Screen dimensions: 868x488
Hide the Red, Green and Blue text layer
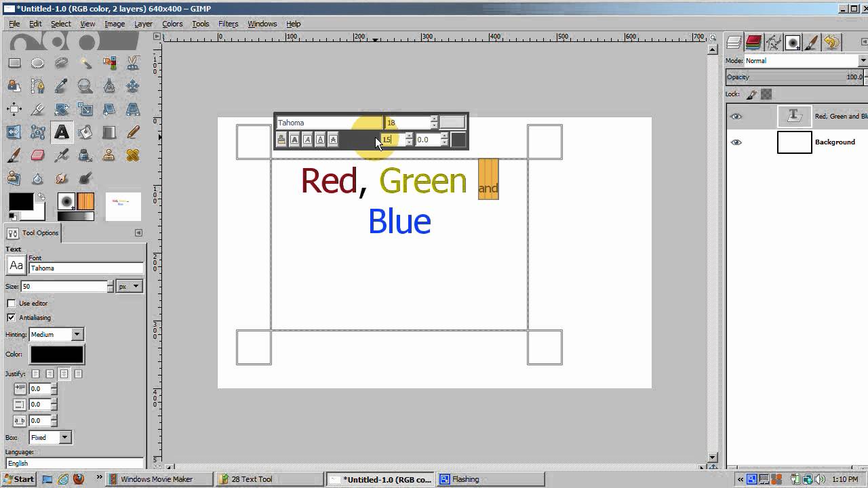(x=736, y=117)
